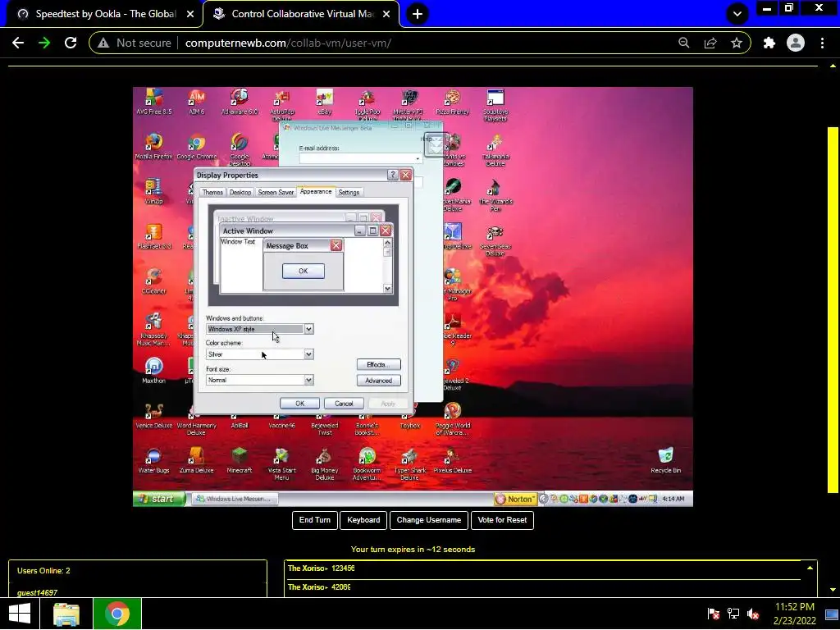Click the Typer Shark Deluxe icon
The width and height of the screenshot is (840, 630).
pos(410,464)
